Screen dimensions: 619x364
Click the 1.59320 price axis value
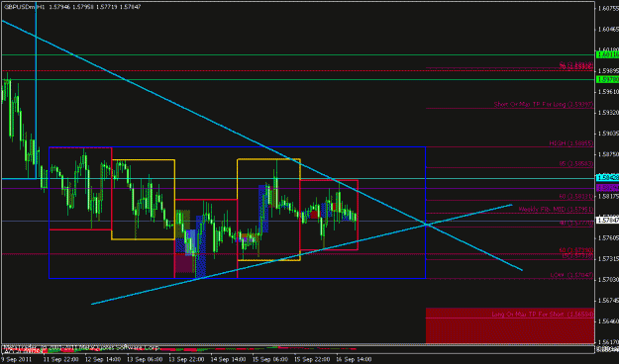pos(608,113)
